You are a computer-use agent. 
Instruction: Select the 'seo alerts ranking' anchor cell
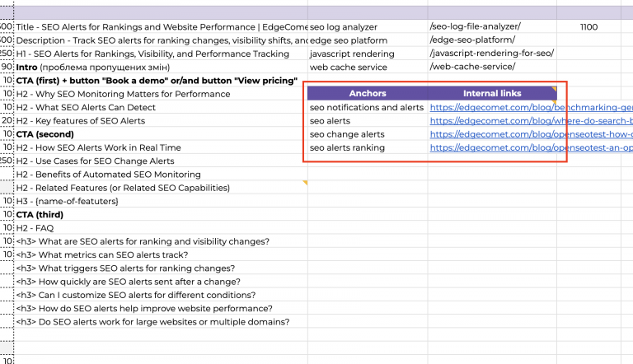[x=368, y=147]
